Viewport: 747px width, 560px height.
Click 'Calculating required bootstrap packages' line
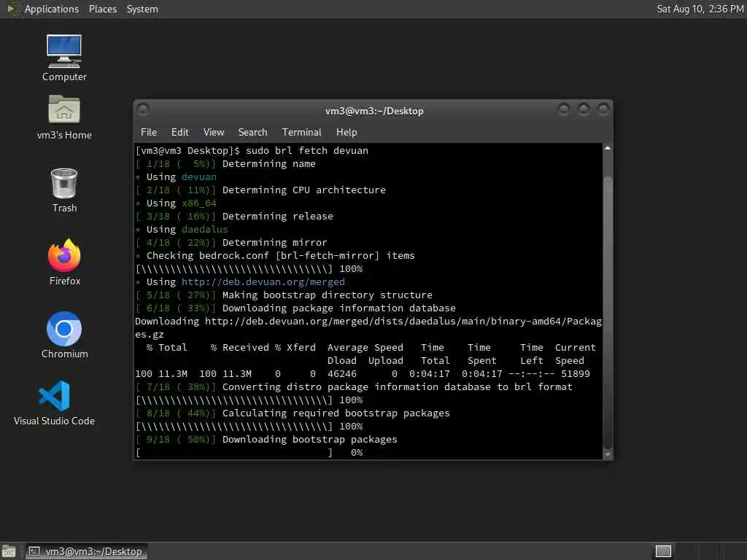click(336, 413)
